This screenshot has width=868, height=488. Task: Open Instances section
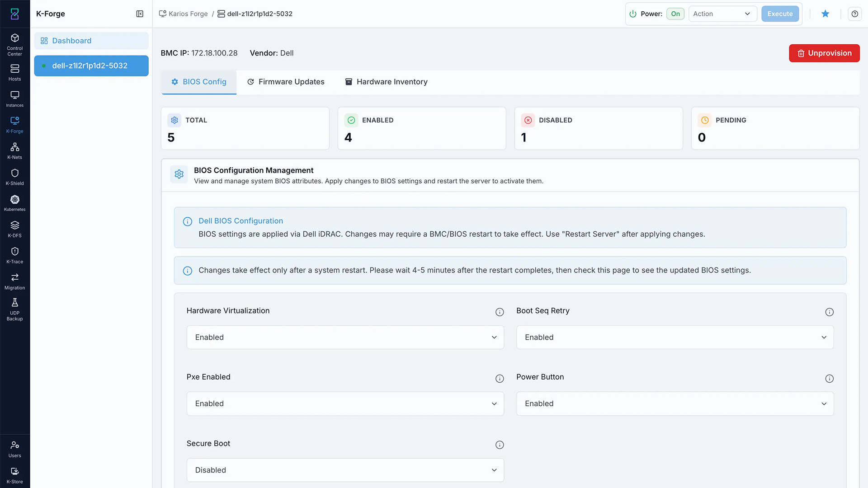point(15,99)
